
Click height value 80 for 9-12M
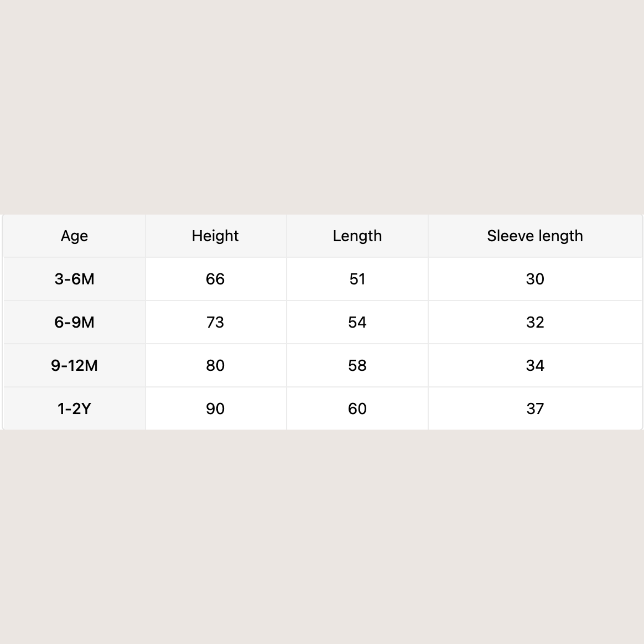[215, 366]
